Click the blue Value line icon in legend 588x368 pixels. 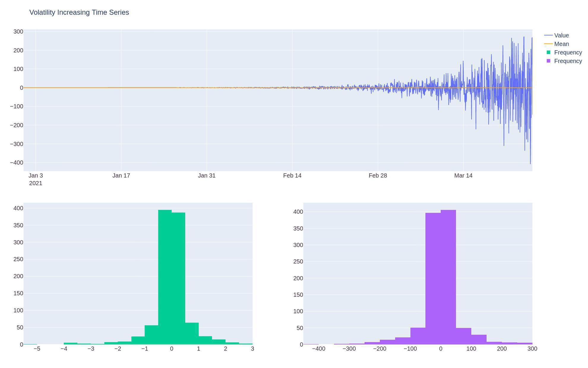coord(548,35)
